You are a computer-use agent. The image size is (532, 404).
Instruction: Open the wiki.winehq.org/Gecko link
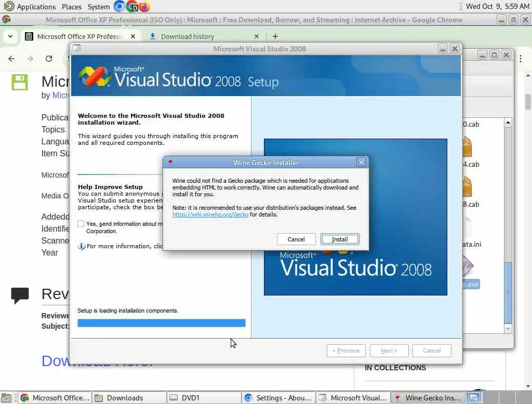pos(210,214)
